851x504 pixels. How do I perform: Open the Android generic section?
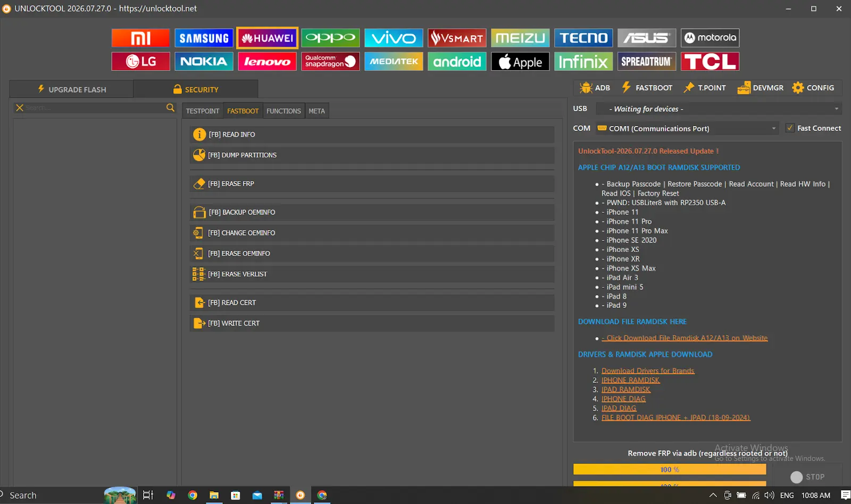(457, 61)
